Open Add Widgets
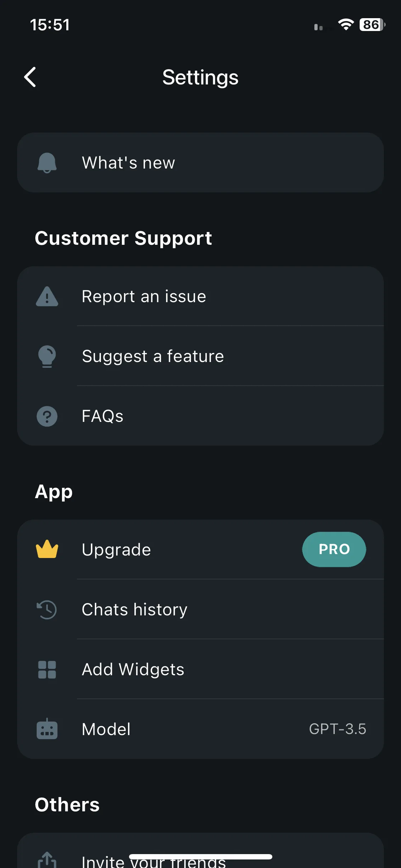Screen dimensions: 401x868 point(200,670)
